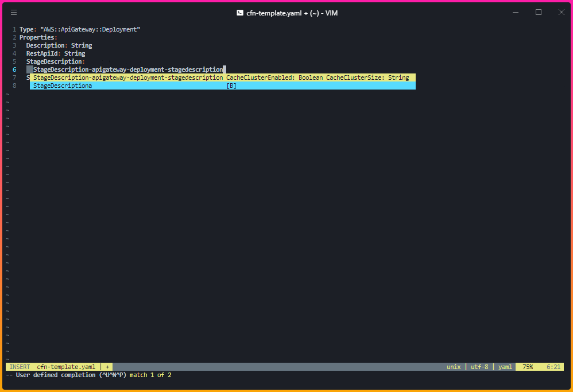
Task: Close the VIM window
Action: 562,13
